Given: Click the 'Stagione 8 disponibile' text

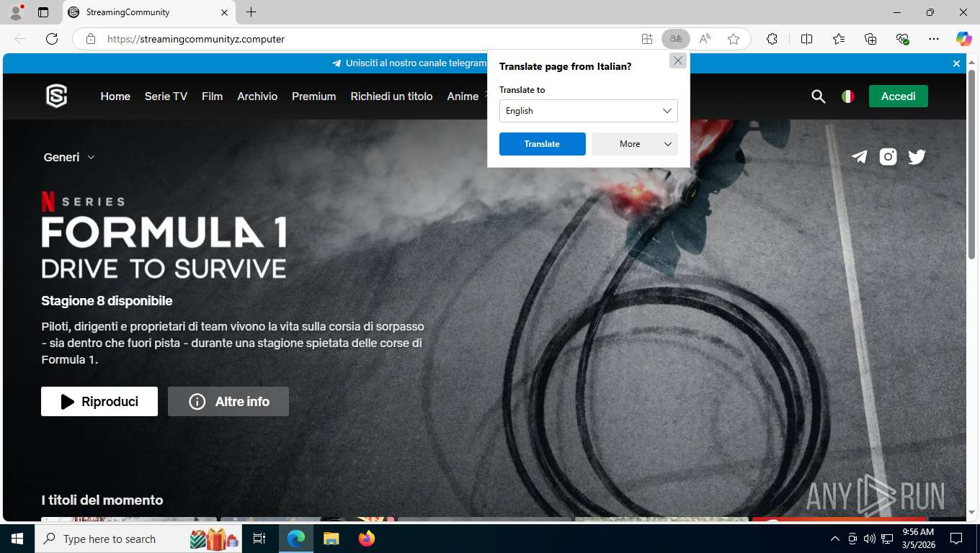Looking at the screenshot, I should [x=107, y=301].
